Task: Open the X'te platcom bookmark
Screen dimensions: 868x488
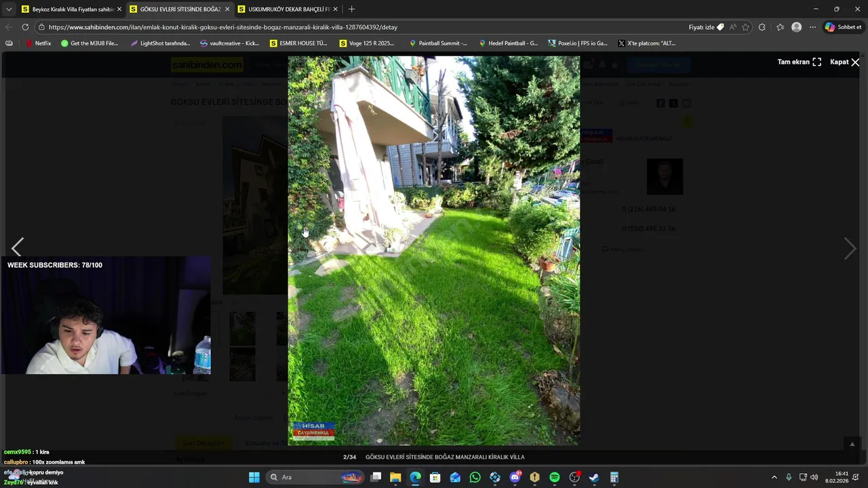Action: point(647,43)
